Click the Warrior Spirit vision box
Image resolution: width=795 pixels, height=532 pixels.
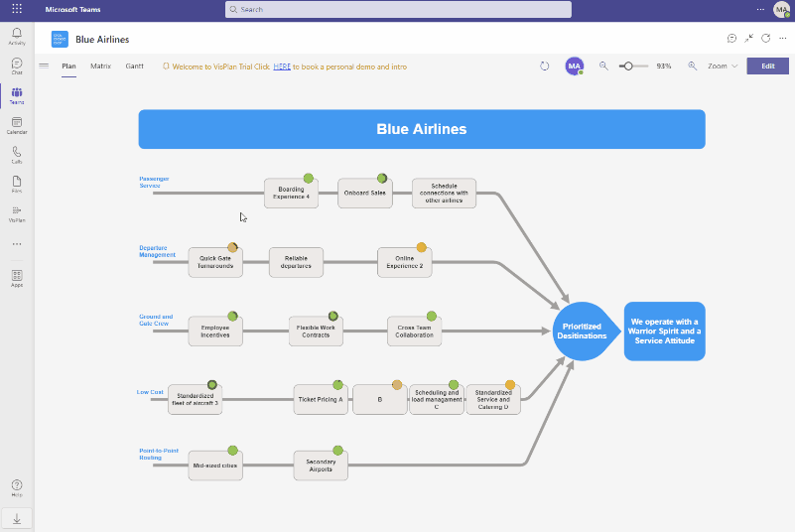(x=665, y=332)
